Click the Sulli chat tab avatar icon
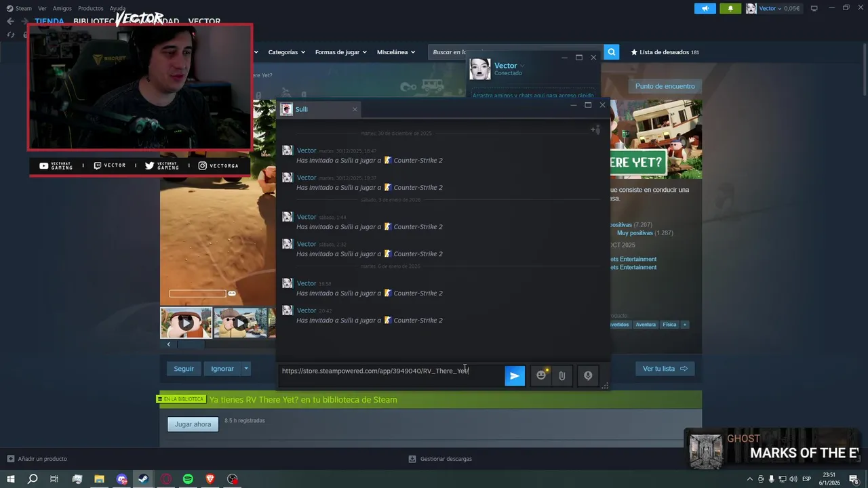Image resolution: width=868 pixels, height=488 pixels. (287, 109)
